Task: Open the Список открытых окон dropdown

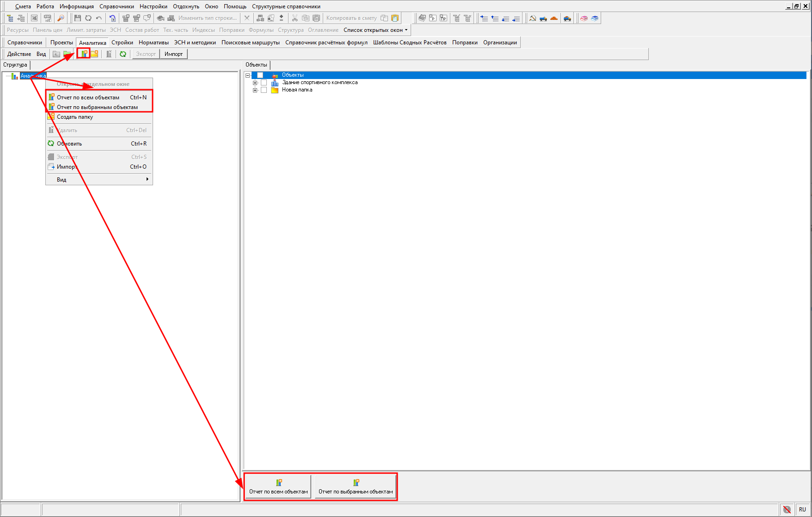Action: point(375,30)
